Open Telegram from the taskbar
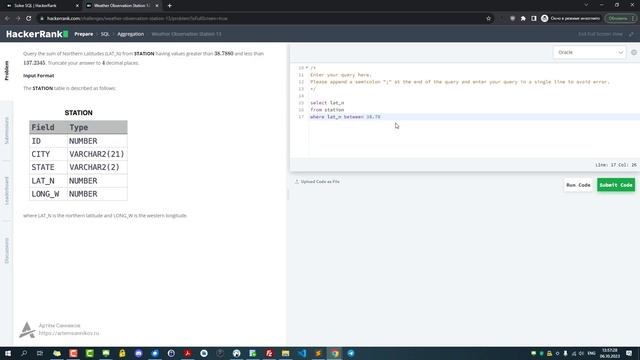 point(351,353)
